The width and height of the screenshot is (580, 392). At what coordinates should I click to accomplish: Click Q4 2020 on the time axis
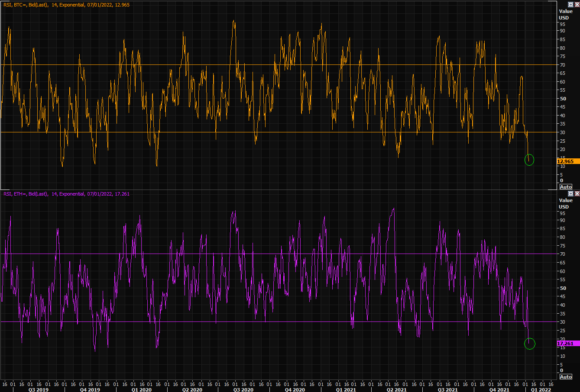pyautogui.click(x=295, y=389)
